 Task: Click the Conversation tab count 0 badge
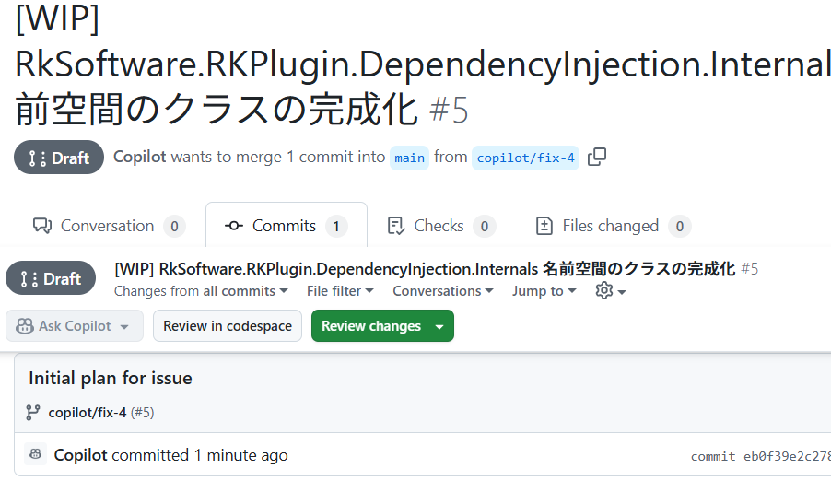174,227
